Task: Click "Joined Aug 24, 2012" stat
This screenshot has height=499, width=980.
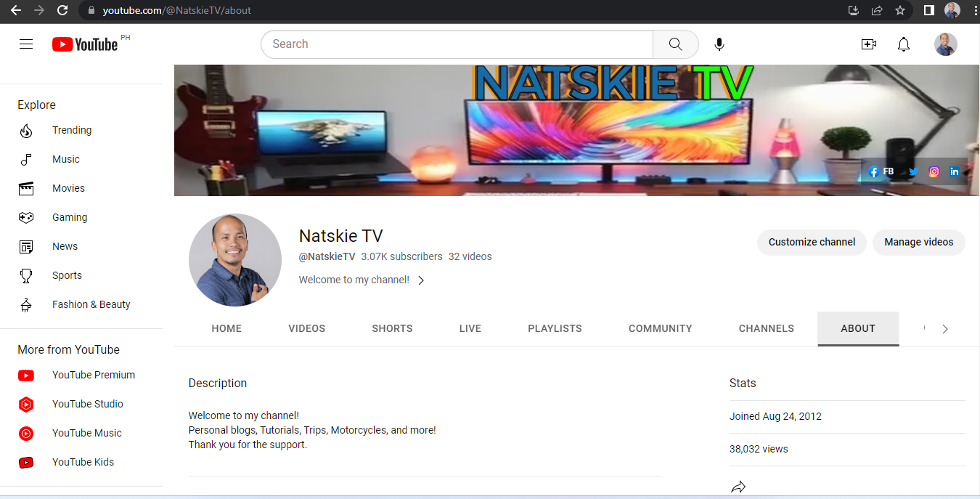Action: click(x=775, y=417)
